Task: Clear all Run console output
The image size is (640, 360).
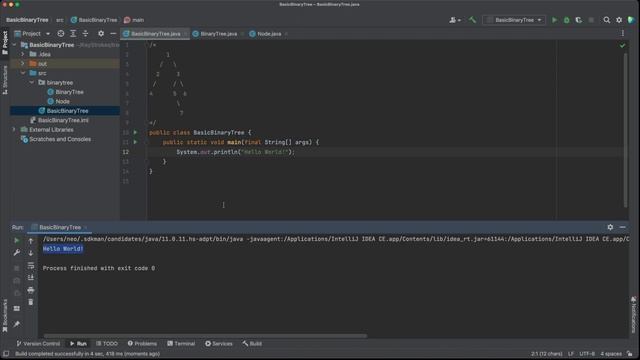Action: coord(31,302)
